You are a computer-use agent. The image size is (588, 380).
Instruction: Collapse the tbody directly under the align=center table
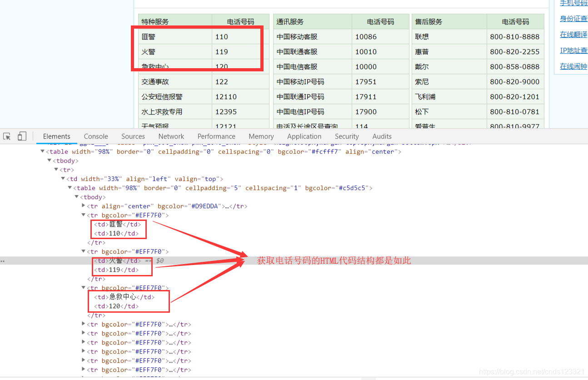(50, 160)
